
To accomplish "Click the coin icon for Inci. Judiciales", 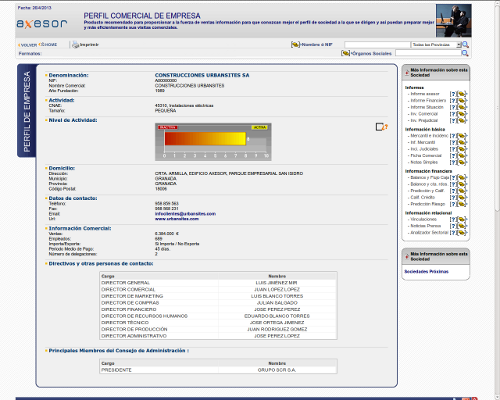I will click(x=461, y=149).
